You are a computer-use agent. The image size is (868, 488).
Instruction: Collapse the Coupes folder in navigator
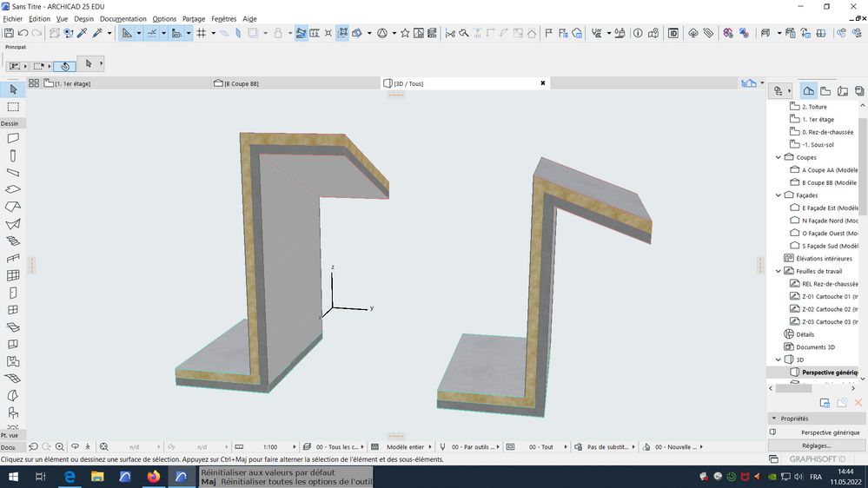779,158
